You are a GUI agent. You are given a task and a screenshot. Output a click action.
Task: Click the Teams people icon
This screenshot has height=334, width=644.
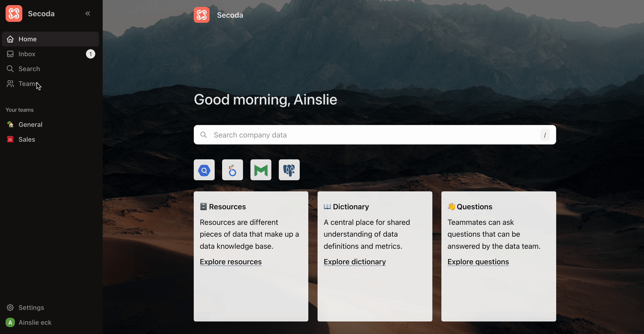pos(10,84)
